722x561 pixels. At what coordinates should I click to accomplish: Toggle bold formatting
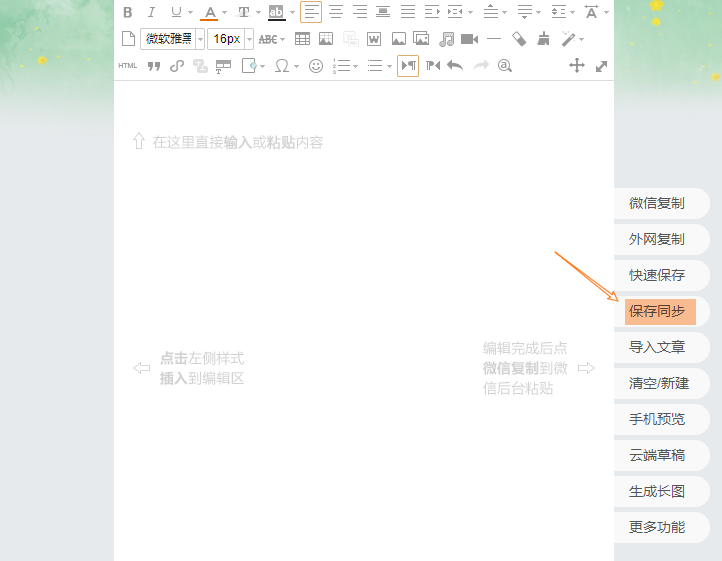(x=127, y=12)
